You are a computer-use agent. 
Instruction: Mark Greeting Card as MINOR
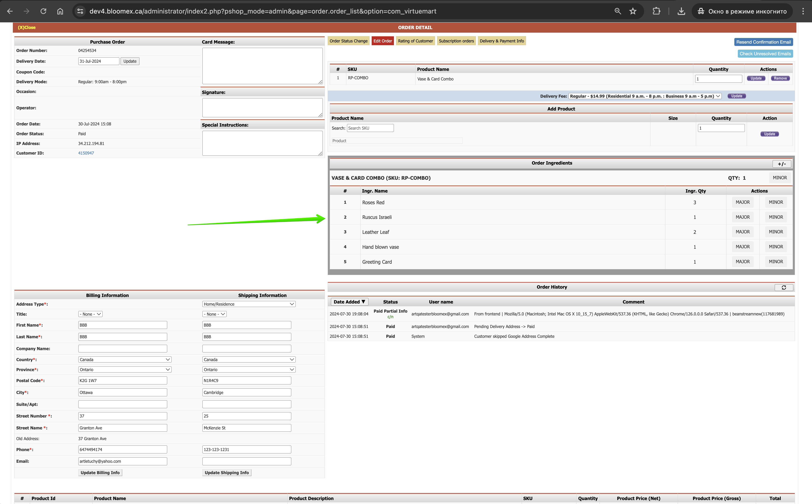click(776, 262)
